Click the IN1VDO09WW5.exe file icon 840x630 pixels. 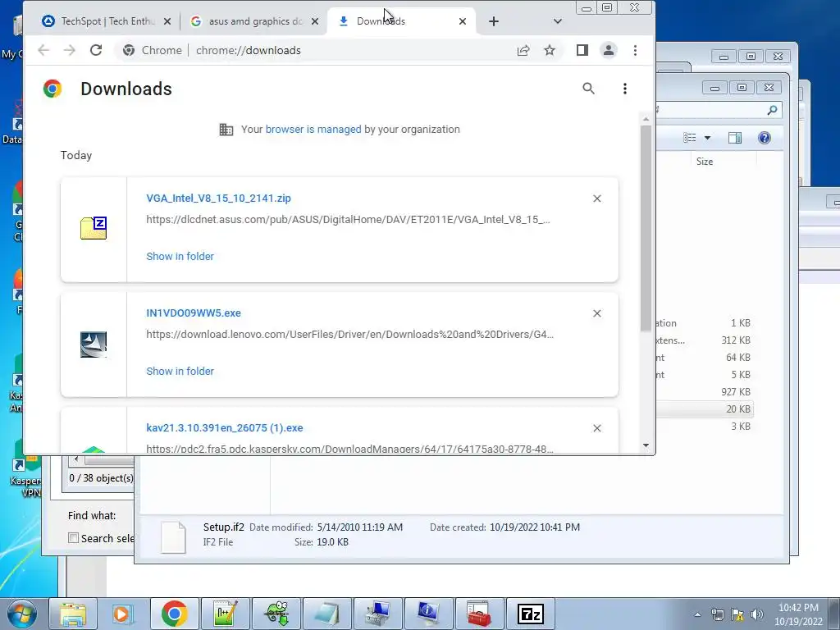(x=94, y=344)
